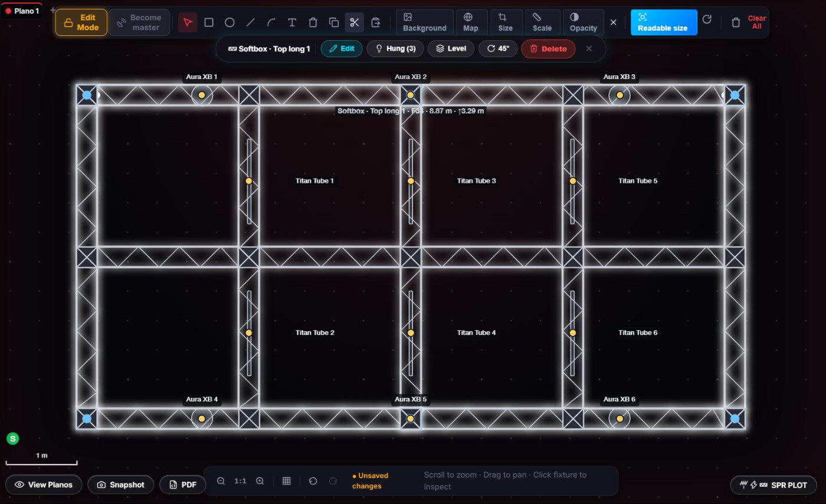The height and width of the screenshot is (504, 826).
Task: Choose the rectangle shape tool
Action: tap(209, 22)
